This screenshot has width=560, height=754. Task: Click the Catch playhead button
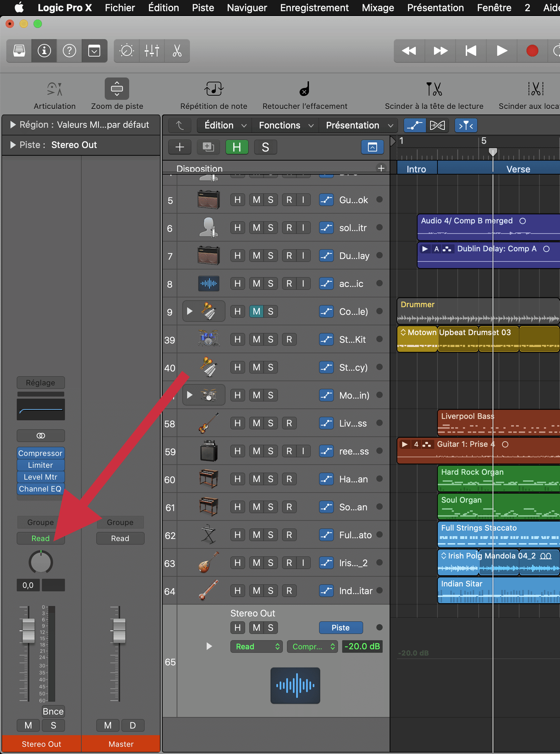[466, 125]
